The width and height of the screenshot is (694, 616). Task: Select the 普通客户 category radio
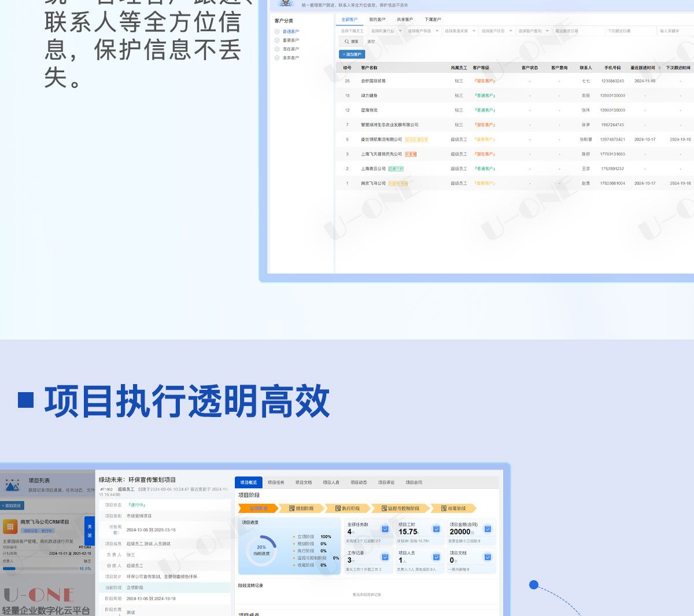277,32
